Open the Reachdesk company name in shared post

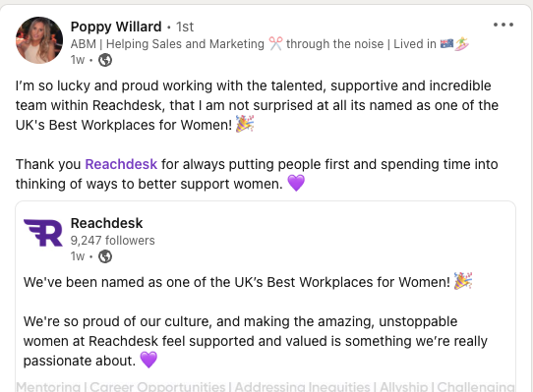(106, 223)
